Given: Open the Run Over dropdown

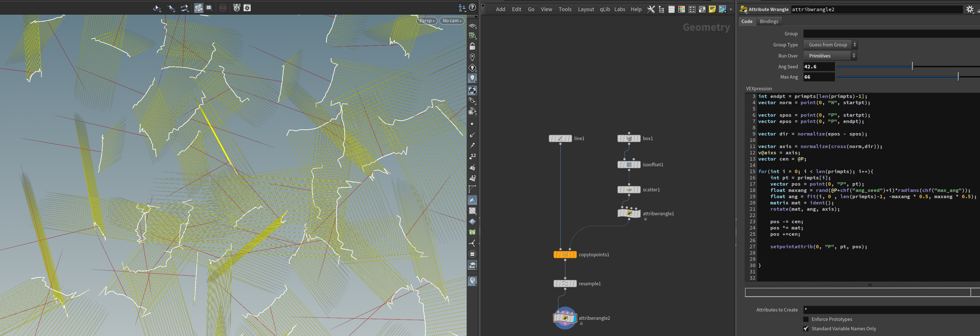Looking at the screenshot, I should 830,56.
